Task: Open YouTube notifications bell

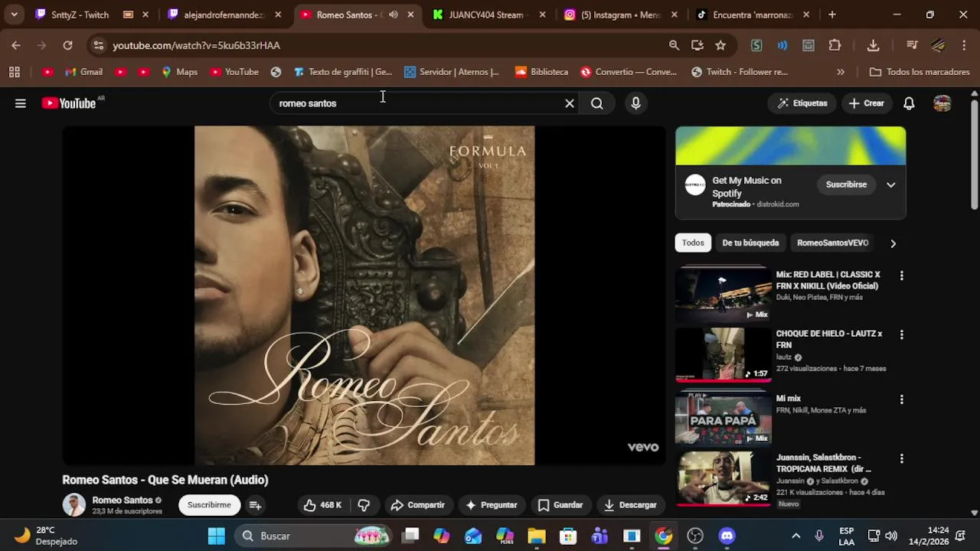Action: pos(909,103)
